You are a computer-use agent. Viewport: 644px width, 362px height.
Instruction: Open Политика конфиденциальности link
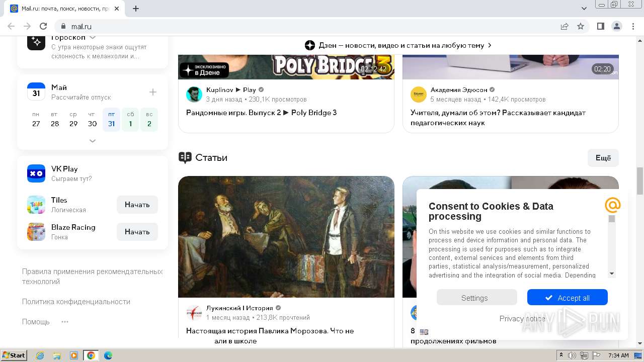[x=76, y=302]
